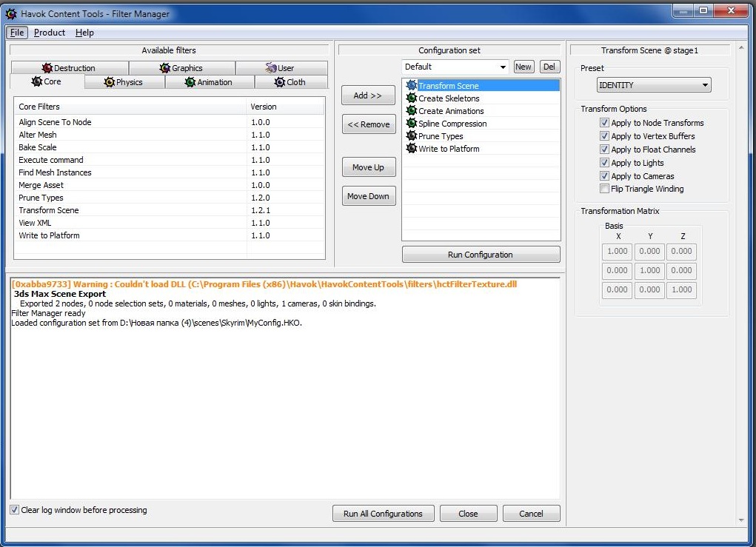Select Merge Asset filter

click(x=170, y=184)
